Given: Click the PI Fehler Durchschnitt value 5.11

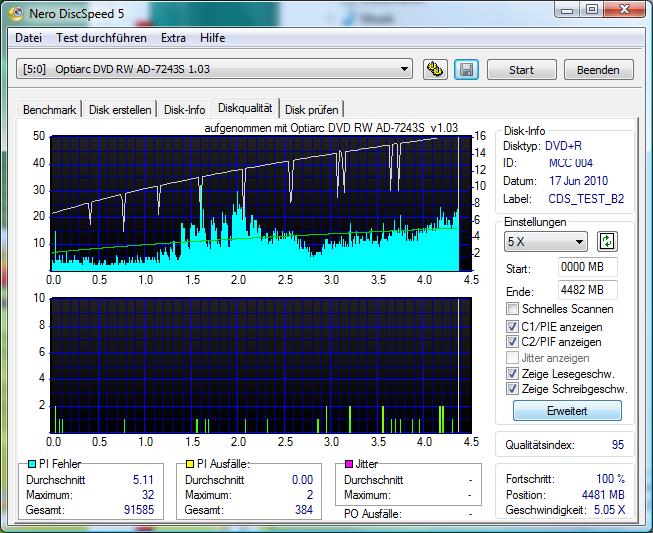Looking at the screenshot, I should [143, 480].
